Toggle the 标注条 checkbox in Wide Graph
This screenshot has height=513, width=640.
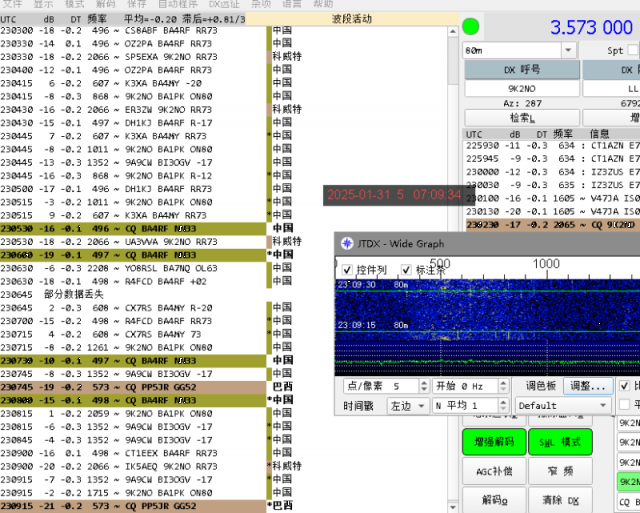click(x=406, y=270)
